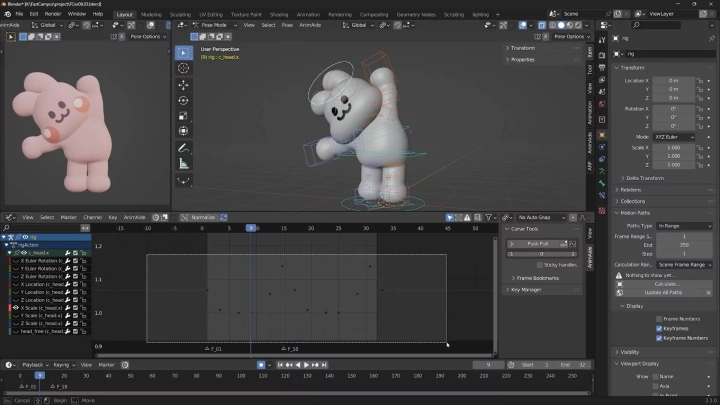Screen dimensions: 720x405
Task: Open the Render menu
Action: tap(53, 14)
